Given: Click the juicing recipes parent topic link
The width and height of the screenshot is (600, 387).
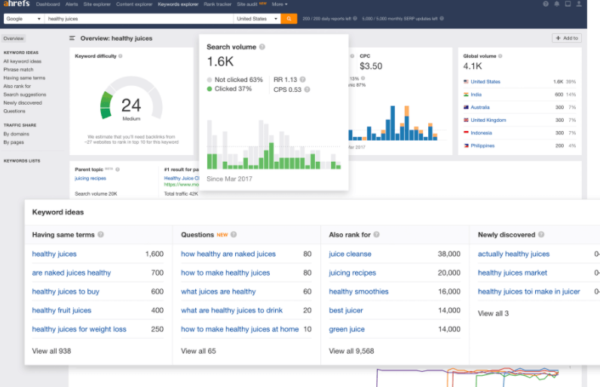Looking at the screenshot, I should click(90, 178).
